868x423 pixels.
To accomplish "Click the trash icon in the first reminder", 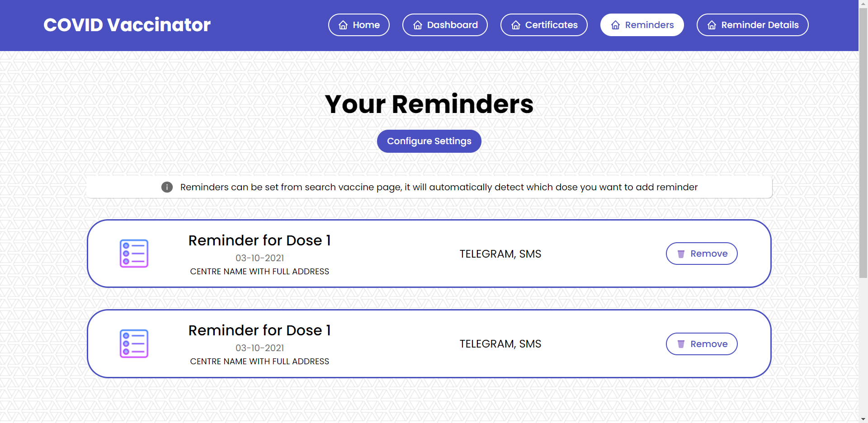I will pyautogui.click(x=681, y=254).
